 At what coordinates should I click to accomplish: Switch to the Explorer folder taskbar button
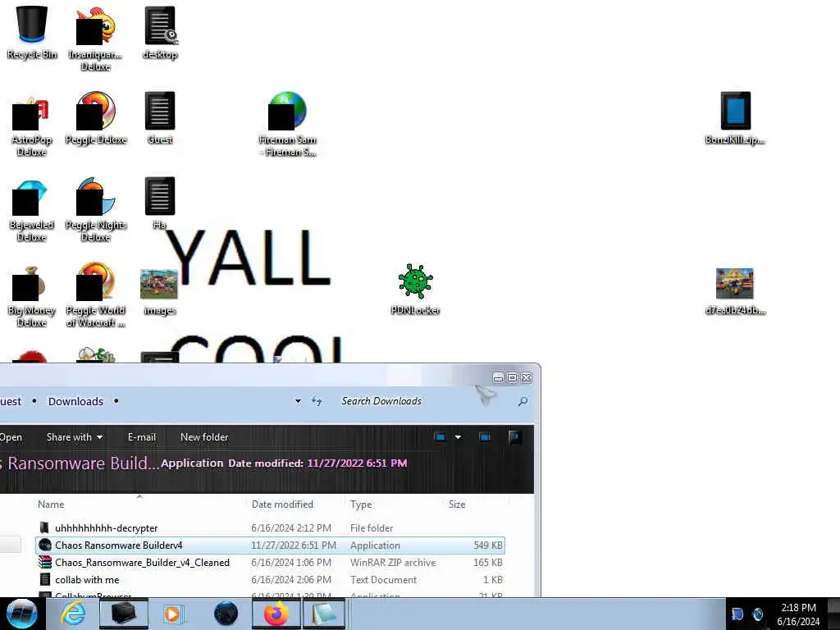(124, 614)
